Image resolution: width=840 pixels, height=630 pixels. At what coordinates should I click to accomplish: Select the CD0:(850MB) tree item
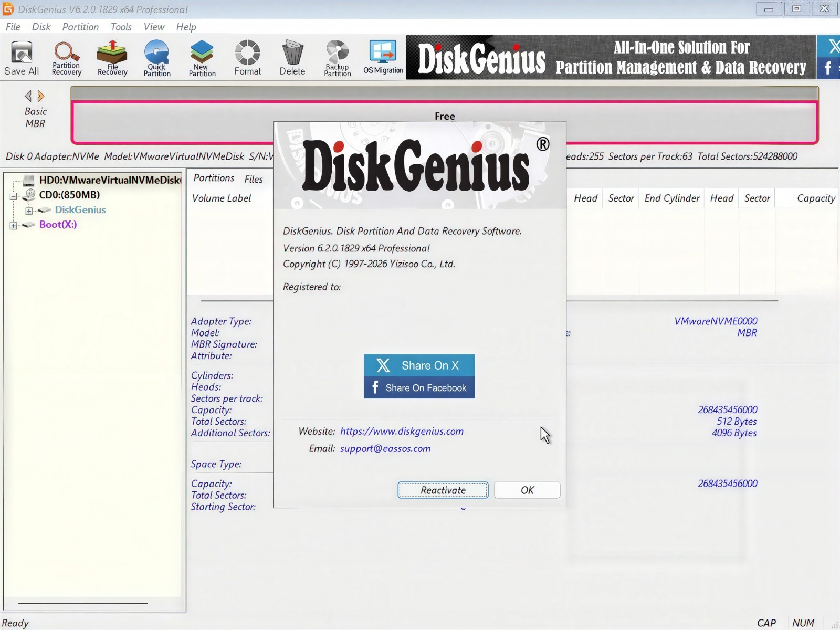pyautogui.click(x=69, y=195)
